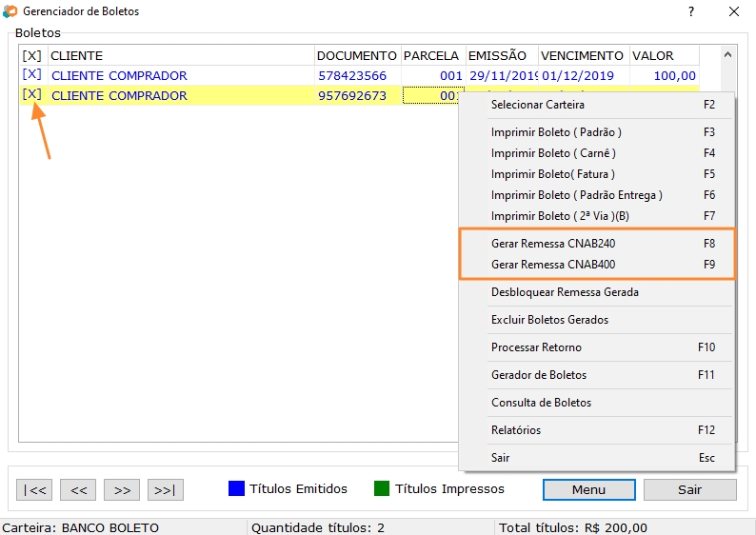
Task: Click the Gerenciador de Boletos title icon
Action: coord(10,11)
